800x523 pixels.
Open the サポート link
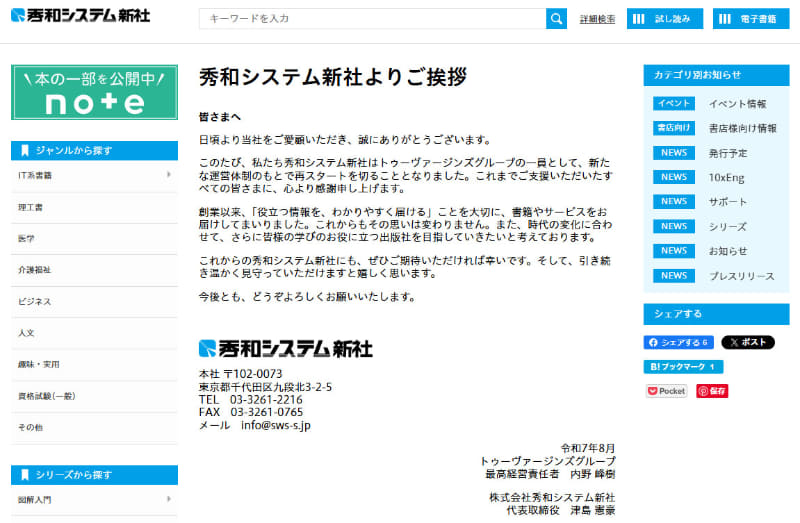(x=728, y=202)
